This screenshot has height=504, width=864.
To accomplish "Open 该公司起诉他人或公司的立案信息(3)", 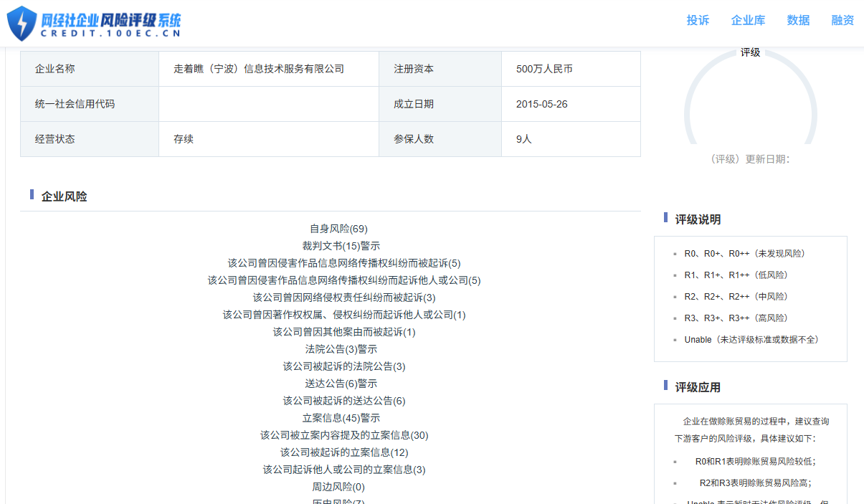I will tap(344, 470).
